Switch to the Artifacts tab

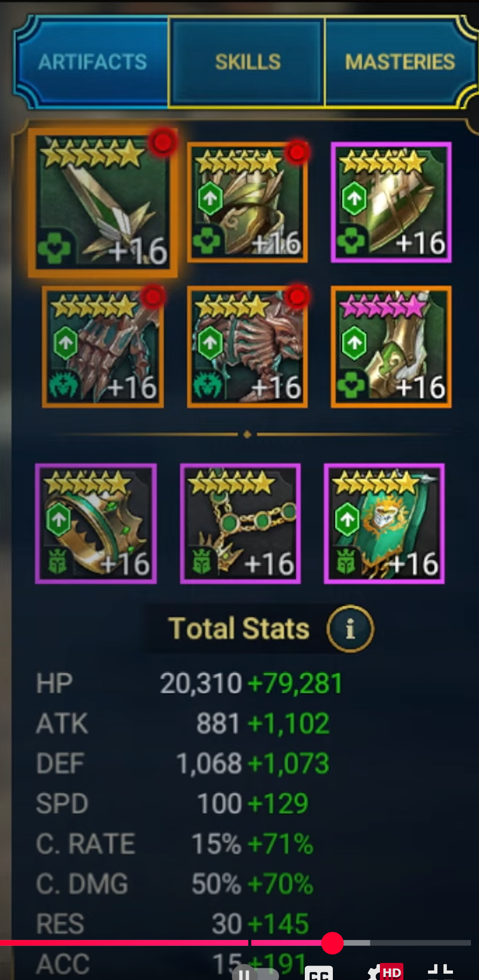(93, 62)
